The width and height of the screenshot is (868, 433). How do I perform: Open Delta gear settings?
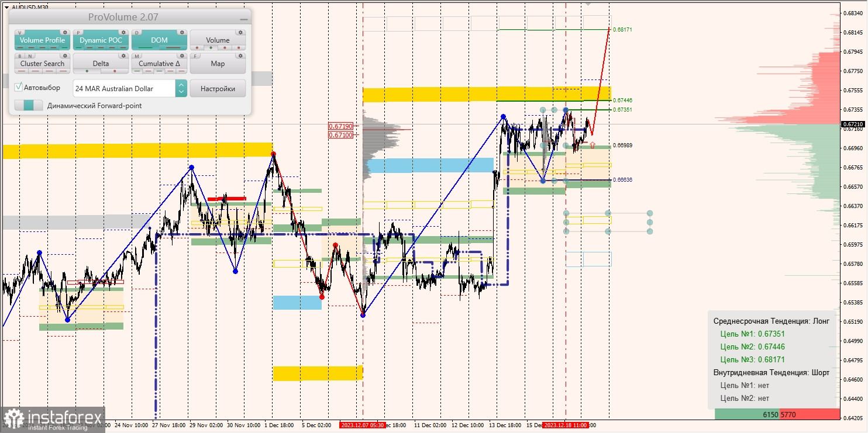tap(123, 56)
